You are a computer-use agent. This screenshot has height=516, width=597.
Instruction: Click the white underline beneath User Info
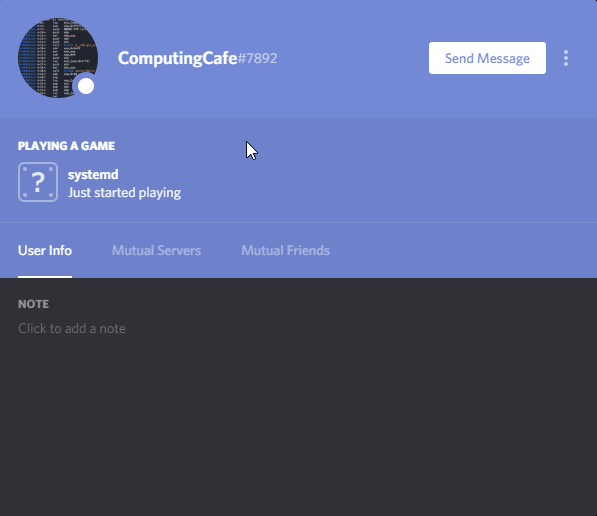(x=45, y=277)
